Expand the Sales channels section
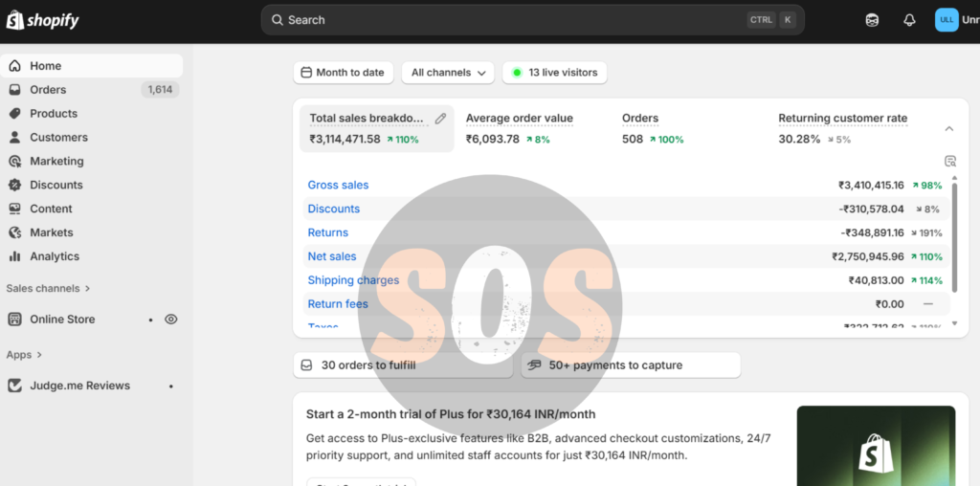980x486 pixels. (x=48, y=288)
